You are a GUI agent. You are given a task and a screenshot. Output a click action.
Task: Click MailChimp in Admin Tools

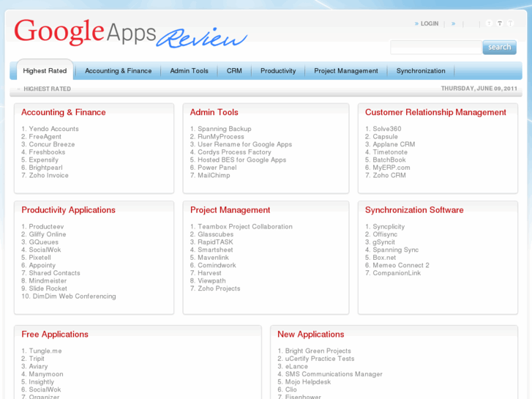click(x=214, y=175)
